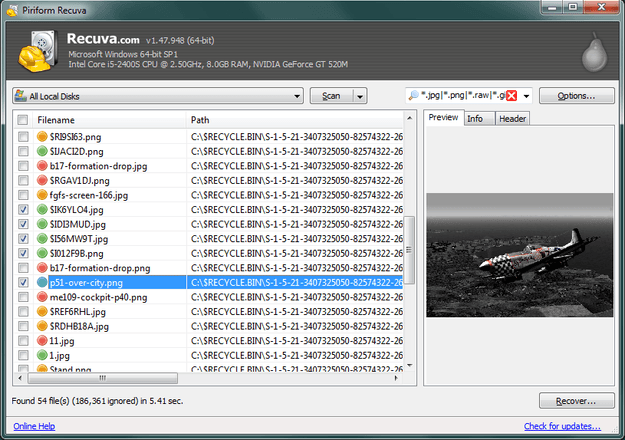
Task: Click the magnifier icon in filter box
Action: [414, 95]
